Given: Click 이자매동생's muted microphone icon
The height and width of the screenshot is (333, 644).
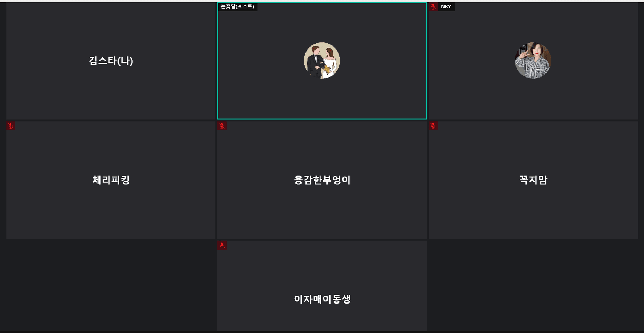Looking at the screenshot, I should [222, 245].
